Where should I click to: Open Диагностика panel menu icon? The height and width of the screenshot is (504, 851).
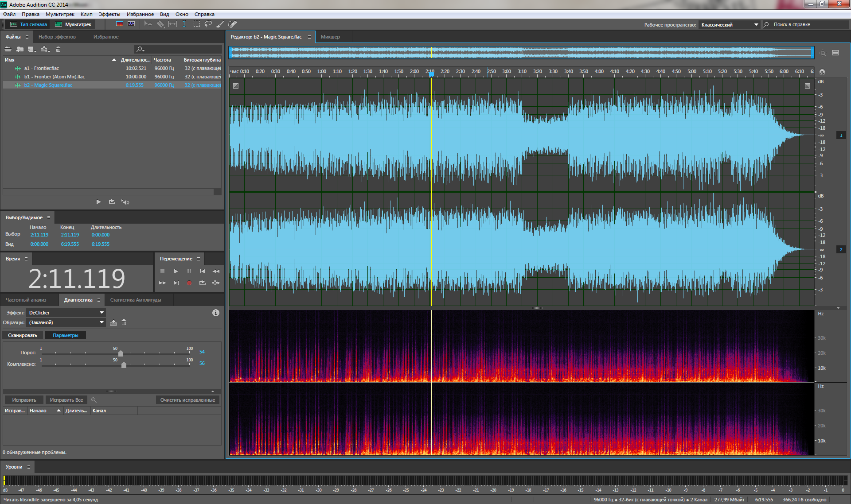point(99,300)
